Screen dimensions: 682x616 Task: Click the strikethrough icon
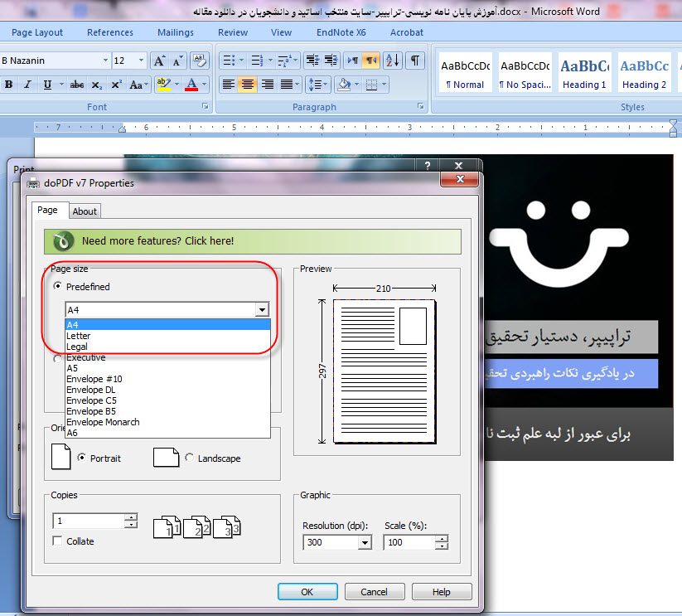coord(77,85)
